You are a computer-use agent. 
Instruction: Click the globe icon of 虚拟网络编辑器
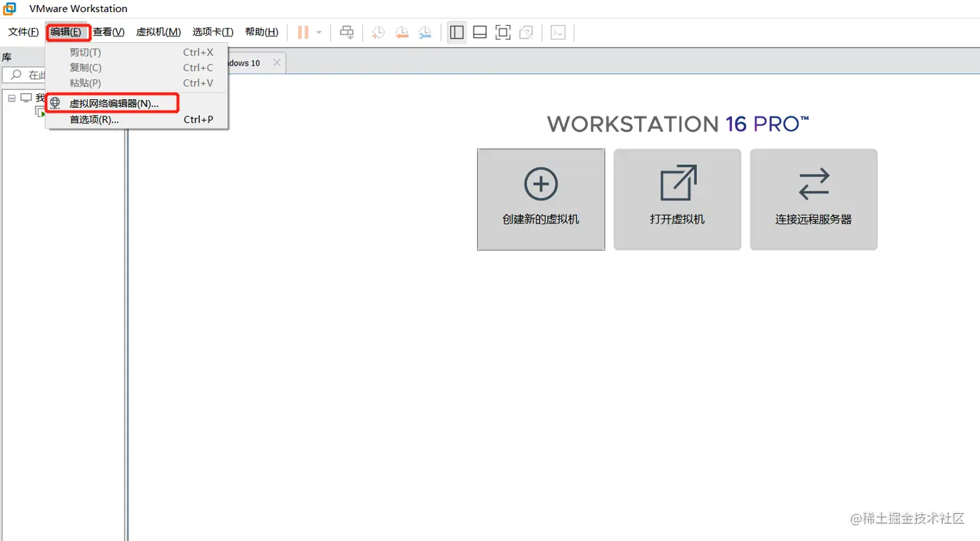55,103
